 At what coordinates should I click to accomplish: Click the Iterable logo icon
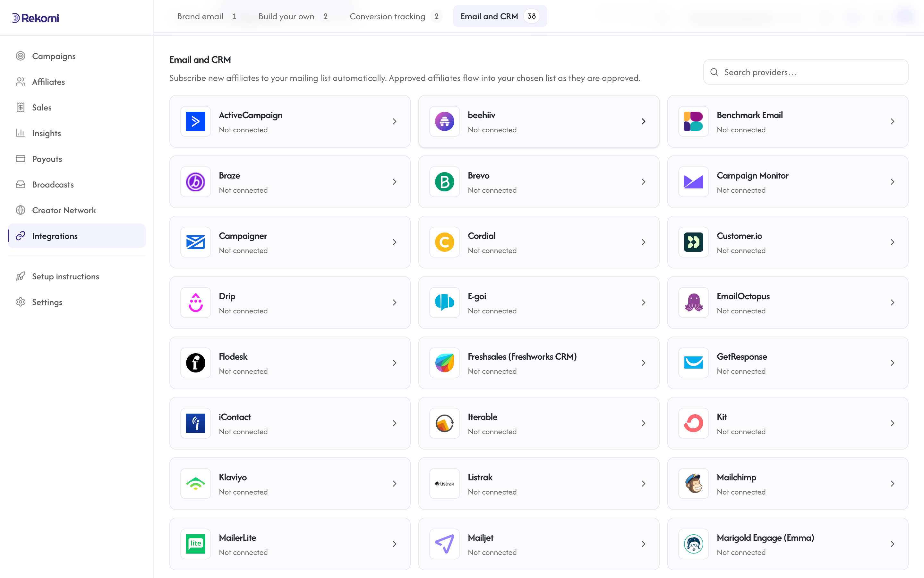[444, 423]
